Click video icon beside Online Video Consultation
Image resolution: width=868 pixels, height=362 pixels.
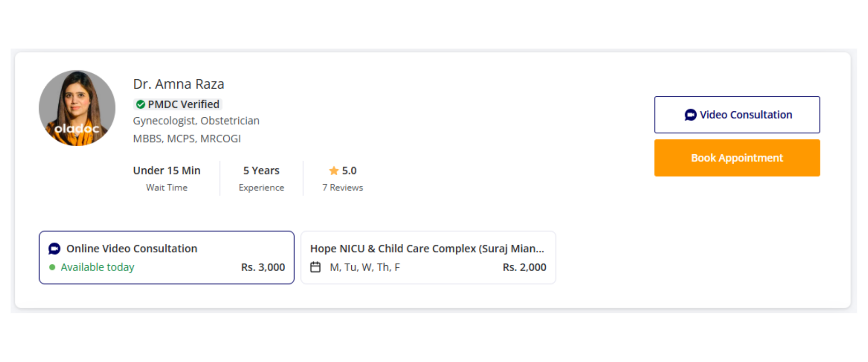pos(54,248)
